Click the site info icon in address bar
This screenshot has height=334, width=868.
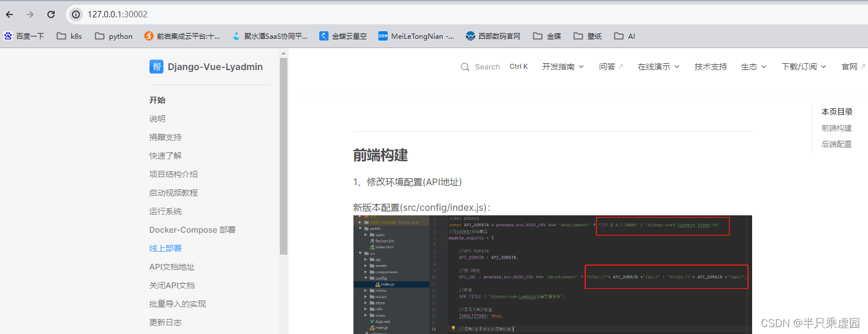pyautogui.click(x=75, y=14)
